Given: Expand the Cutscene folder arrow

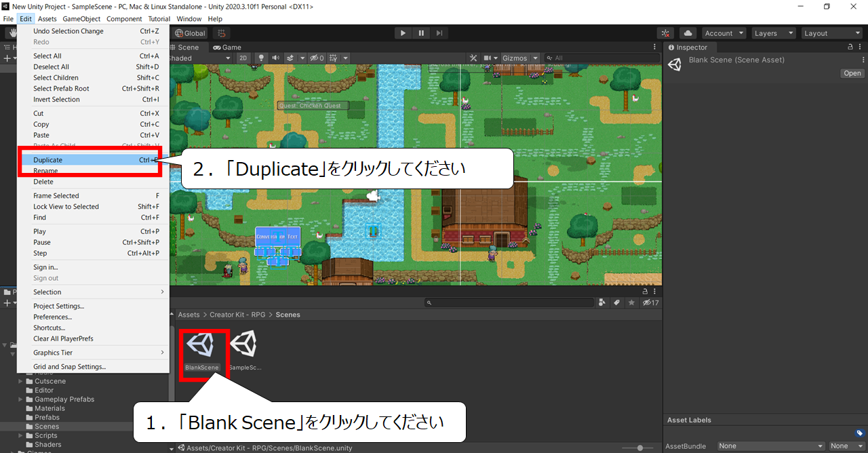Looking at the screenshot, I should [20, 381].
